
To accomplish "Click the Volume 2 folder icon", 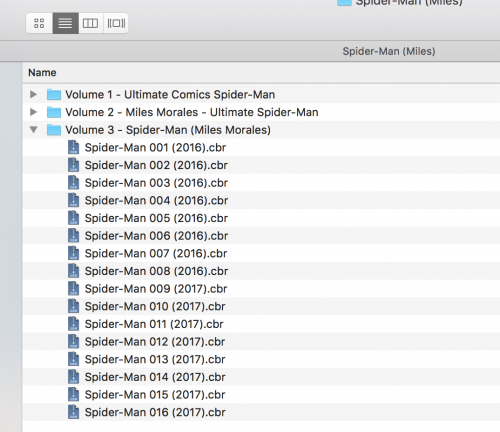I will click(54, 112).
